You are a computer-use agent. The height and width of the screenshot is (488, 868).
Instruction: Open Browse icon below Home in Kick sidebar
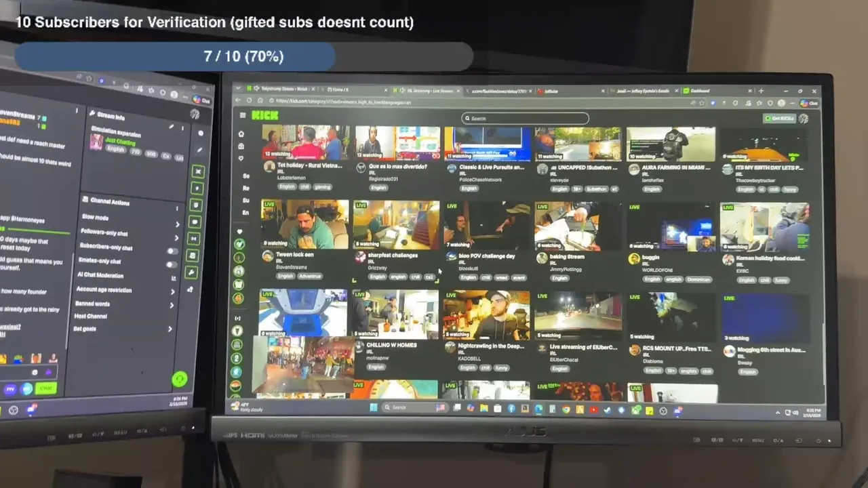click(241, 146)
